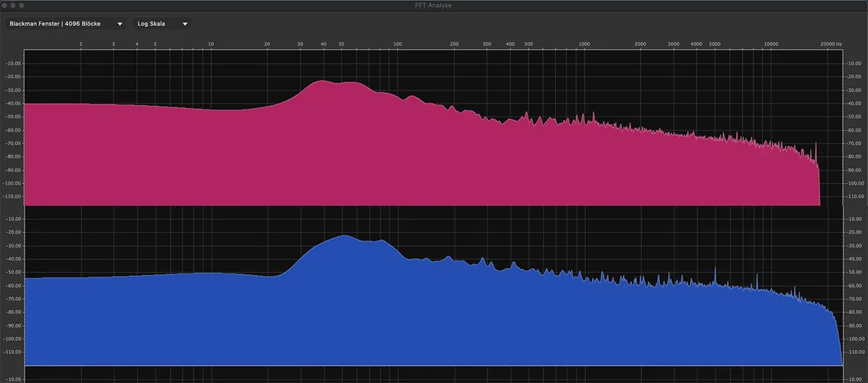Click the 10 label on the frequency axis
This screenshot has height=383, width=868.
click(x=211, y=44)
